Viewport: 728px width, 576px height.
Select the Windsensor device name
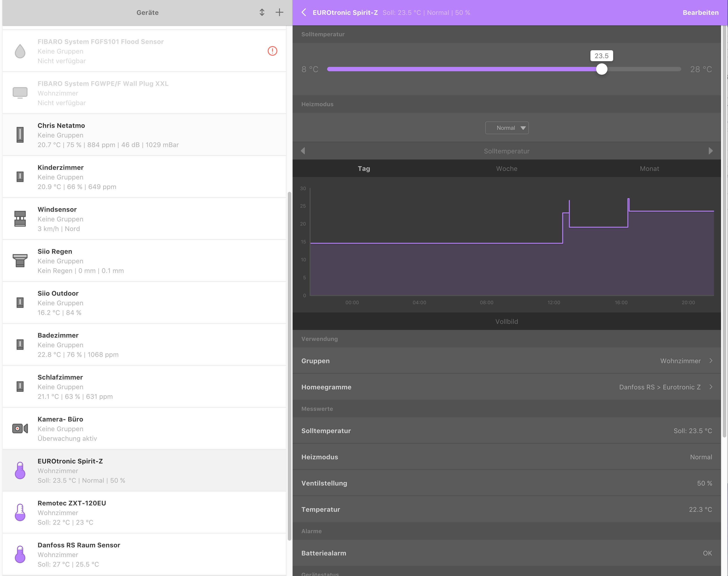pyautogui.click(x=57, y=209)
